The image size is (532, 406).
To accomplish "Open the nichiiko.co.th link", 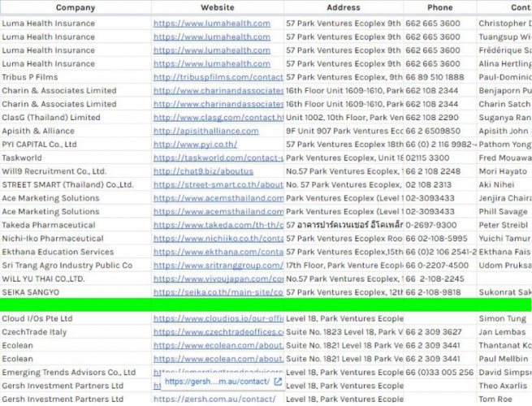I will [x=218, y=239].
